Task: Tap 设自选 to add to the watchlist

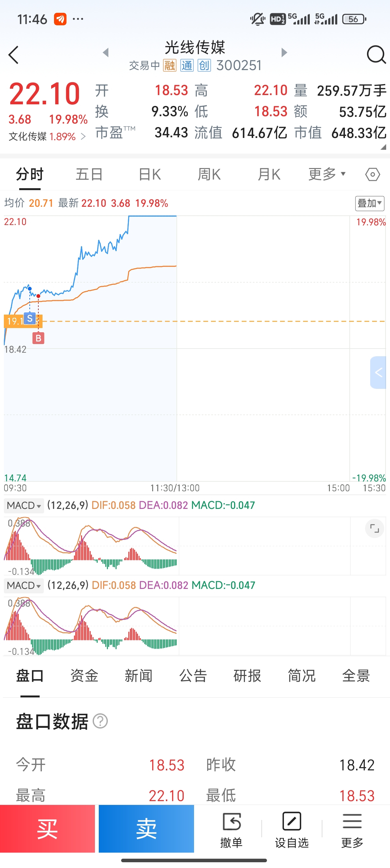Action: [292, 830]
